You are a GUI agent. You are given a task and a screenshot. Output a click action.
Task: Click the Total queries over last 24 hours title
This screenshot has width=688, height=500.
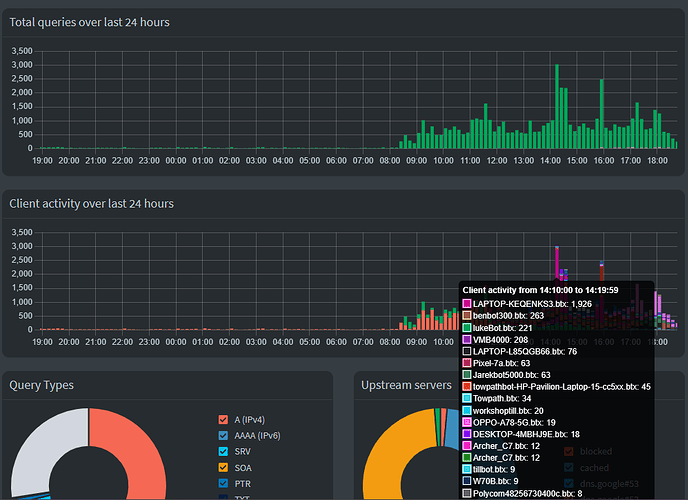tap(90, 22)
